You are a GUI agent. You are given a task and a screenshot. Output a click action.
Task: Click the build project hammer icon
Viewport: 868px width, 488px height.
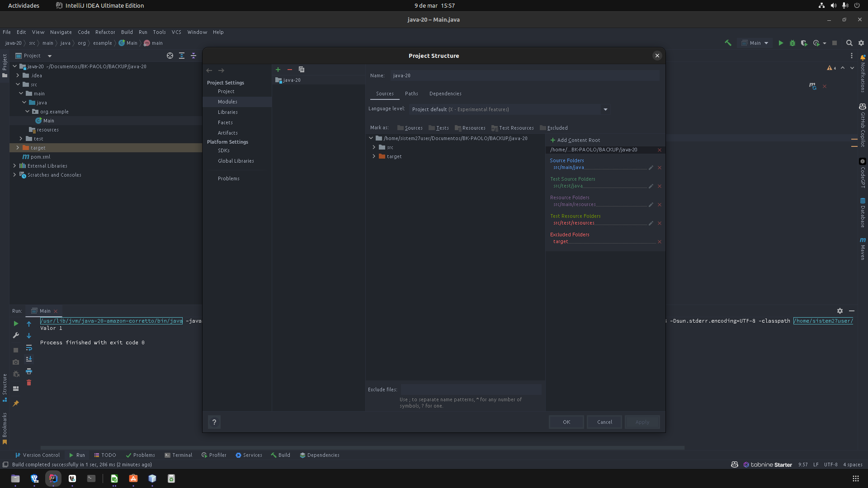[728, 43]
